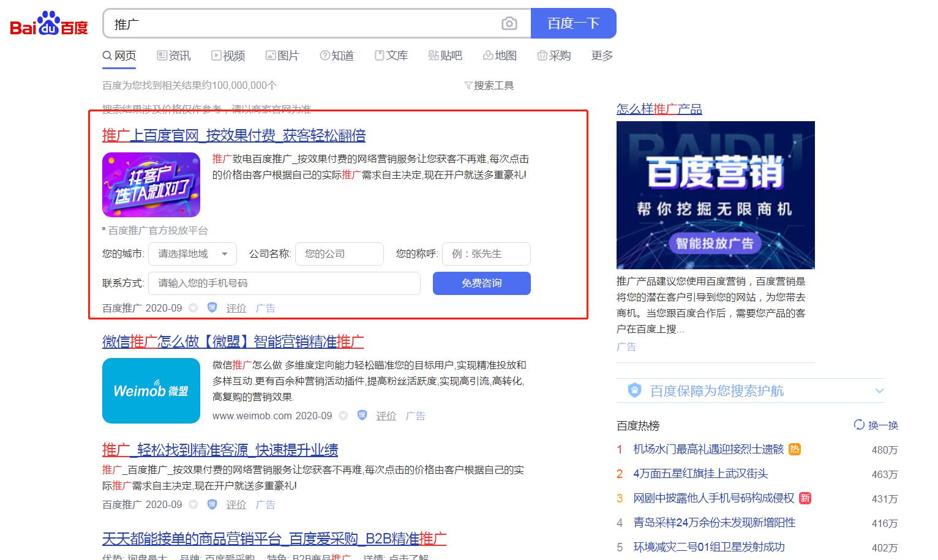Click the gray circle icon after 百度推广 2020-09
The height and width of the screenshot is (560, 938).
193,308
